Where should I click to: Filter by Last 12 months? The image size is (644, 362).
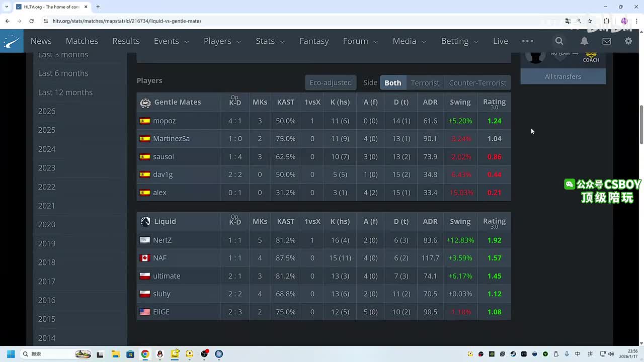click(x=65, y=93)
